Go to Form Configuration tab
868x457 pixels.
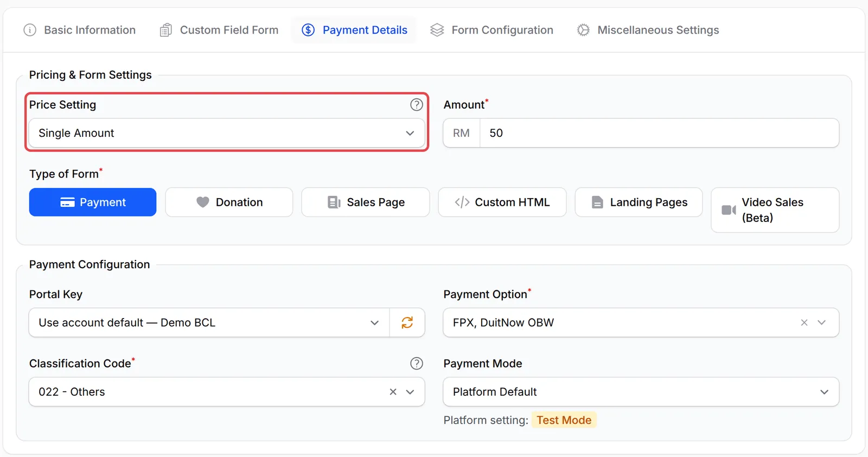[x=492, y=30]
